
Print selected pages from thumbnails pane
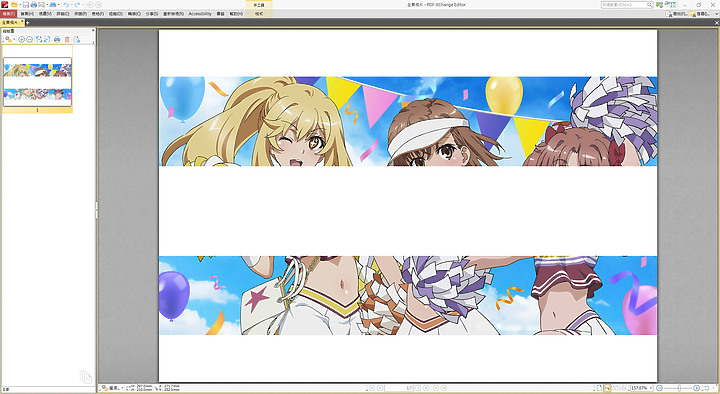click(57, 39)
